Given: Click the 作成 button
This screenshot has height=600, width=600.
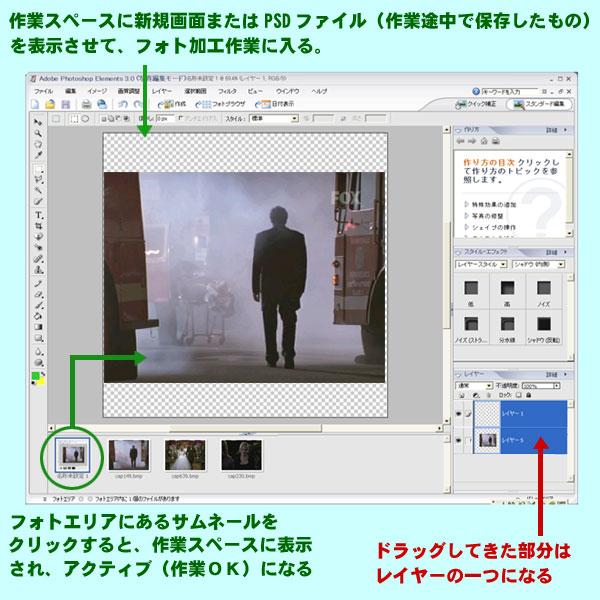Looking at the screenshot, I should [x=172, y=104].
